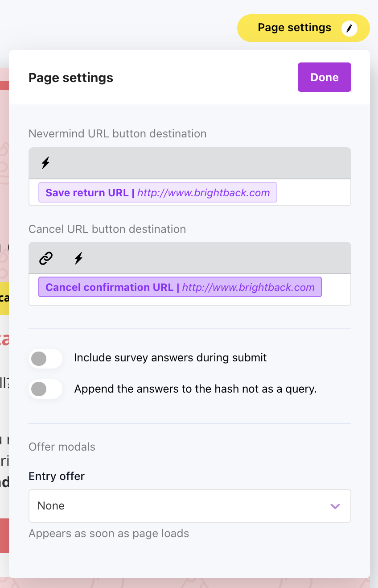Select the Cancel confirmation URL chip
The width and height of the screenshot is (378, 588).
(x=180, y=287)
